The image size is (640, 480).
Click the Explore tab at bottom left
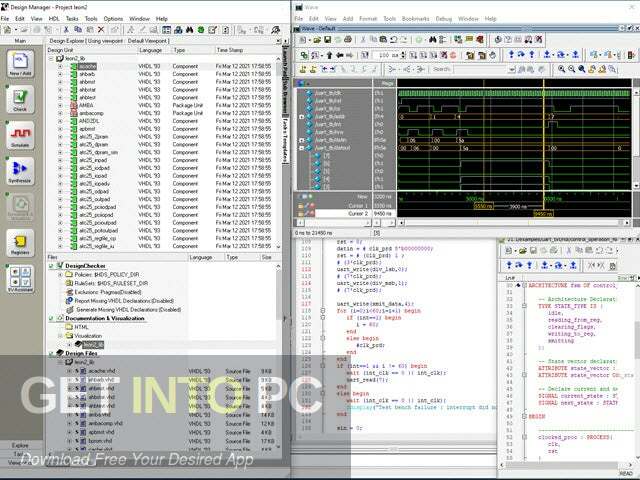(x=20, y=445)
